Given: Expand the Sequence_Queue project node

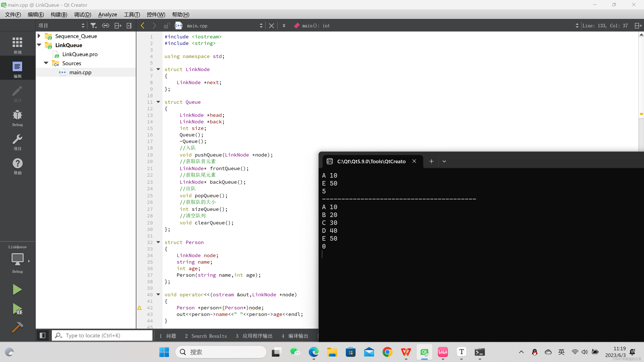Looking at the screenshot, I should tap(39, 36).
